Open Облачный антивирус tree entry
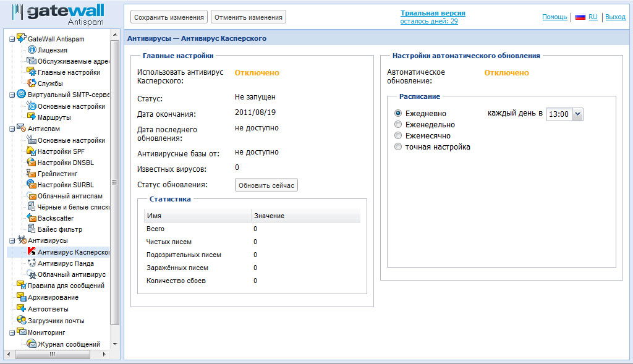Viewport: 633px width, 364px height. coord(72,274)
